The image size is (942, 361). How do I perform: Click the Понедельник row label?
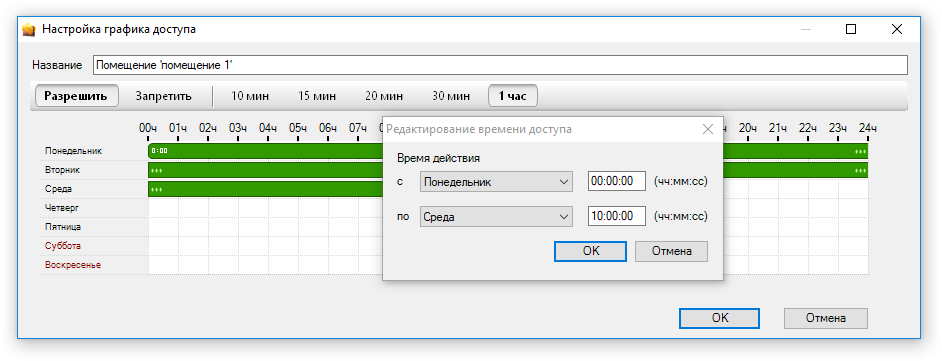click(x=73, y=151)
